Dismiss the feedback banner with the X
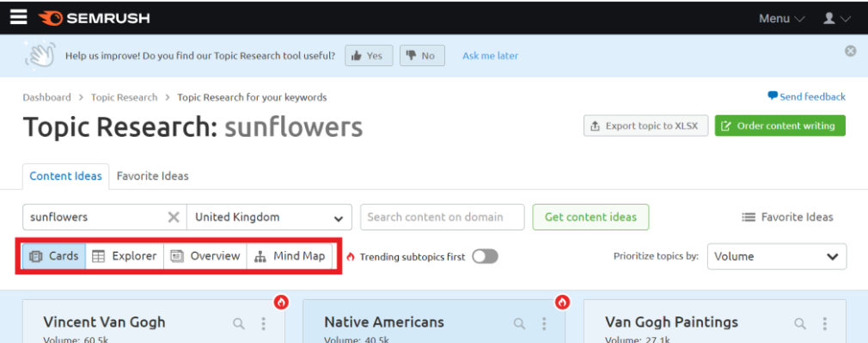Screen dimensions: 868x343 [x=850, y=51]
